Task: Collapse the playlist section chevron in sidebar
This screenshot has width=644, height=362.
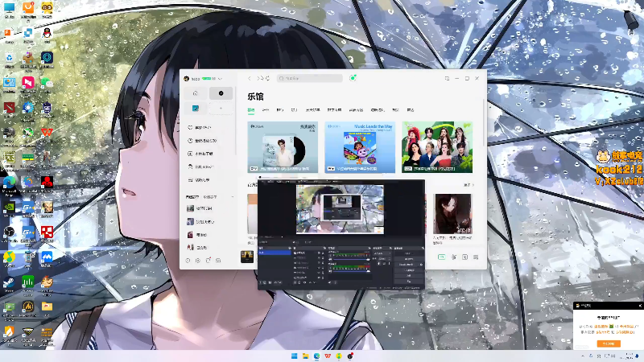Action: pyautogui.click(x=233, y=197)
